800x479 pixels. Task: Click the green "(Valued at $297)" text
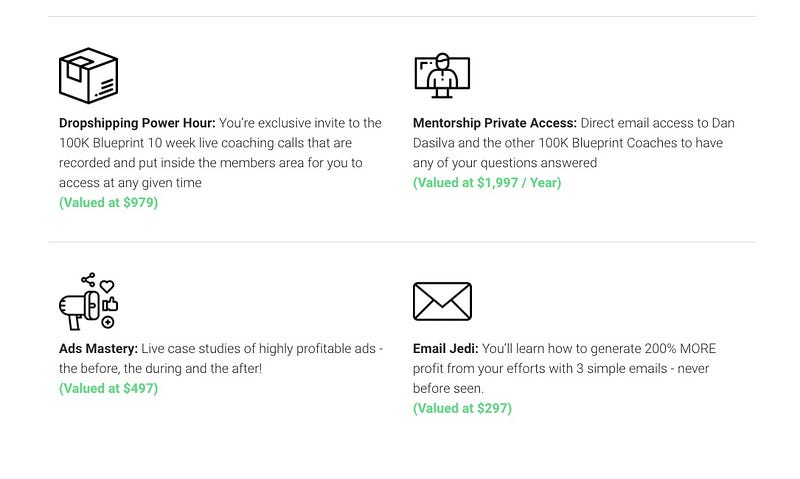tap(462, 409)
